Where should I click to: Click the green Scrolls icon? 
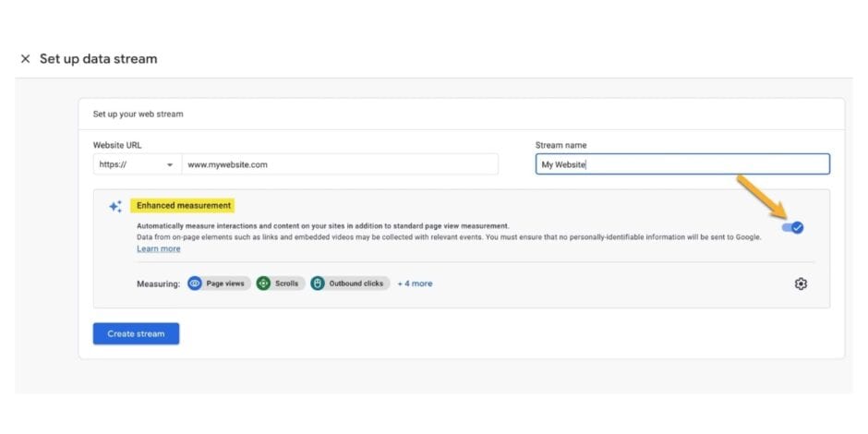pos(263,283)
